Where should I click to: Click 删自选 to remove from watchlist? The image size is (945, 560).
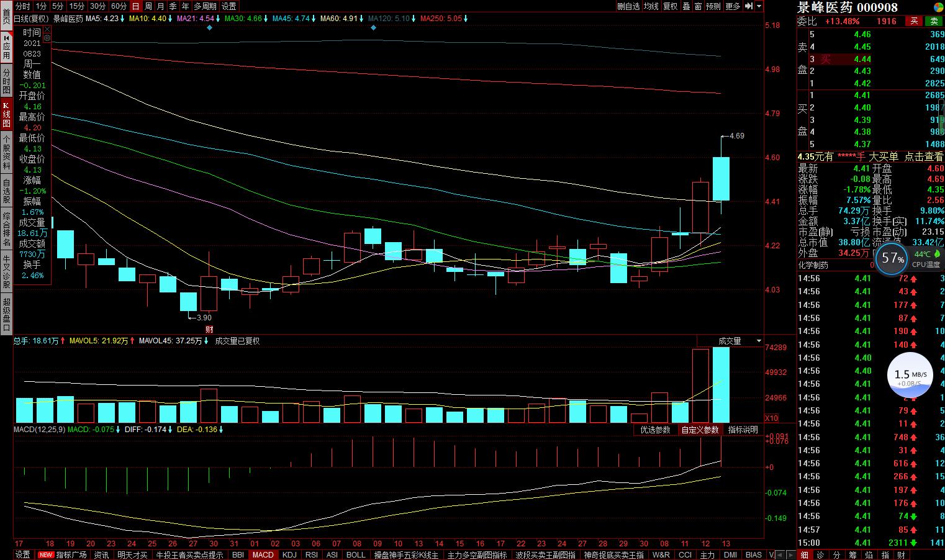coord(628,6)
